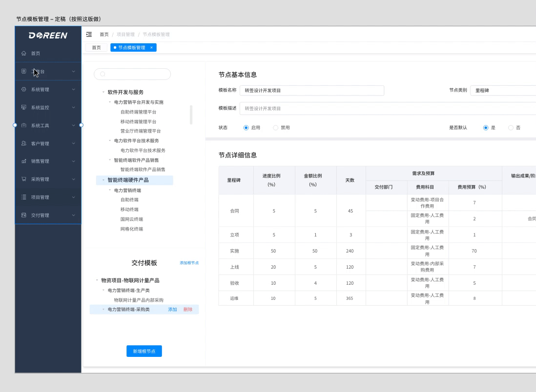Select the 国网云终端 tree item
The width and height of the screenshot is (536, 392).
click(x=132, y=219)
